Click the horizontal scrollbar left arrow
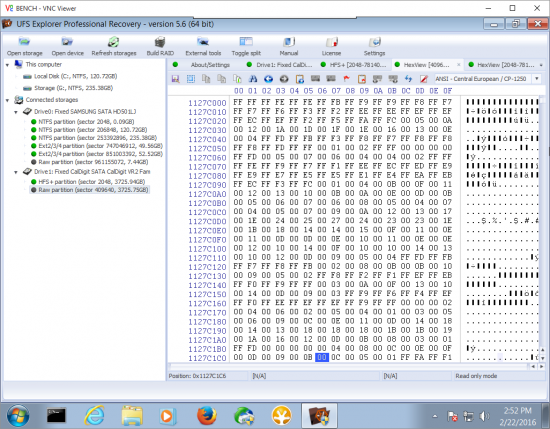550x429 pixels. [533, 366]
